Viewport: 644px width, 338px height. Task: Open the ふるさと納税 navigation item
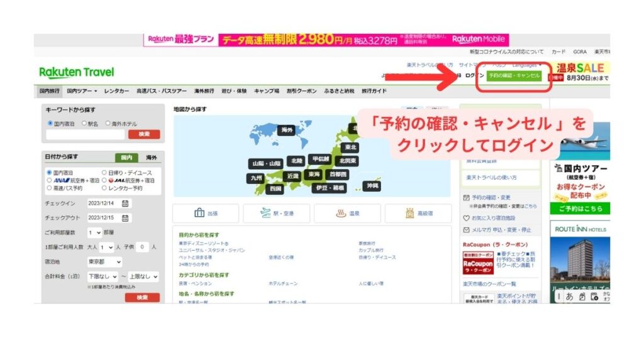[339, 91]
